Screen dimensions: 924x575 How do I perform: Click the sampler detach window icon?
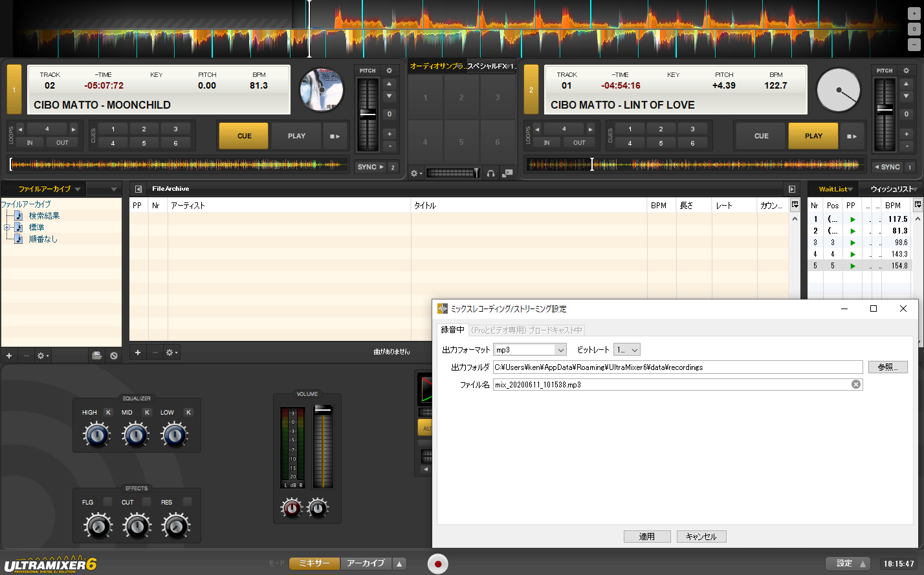coord(507,173)
